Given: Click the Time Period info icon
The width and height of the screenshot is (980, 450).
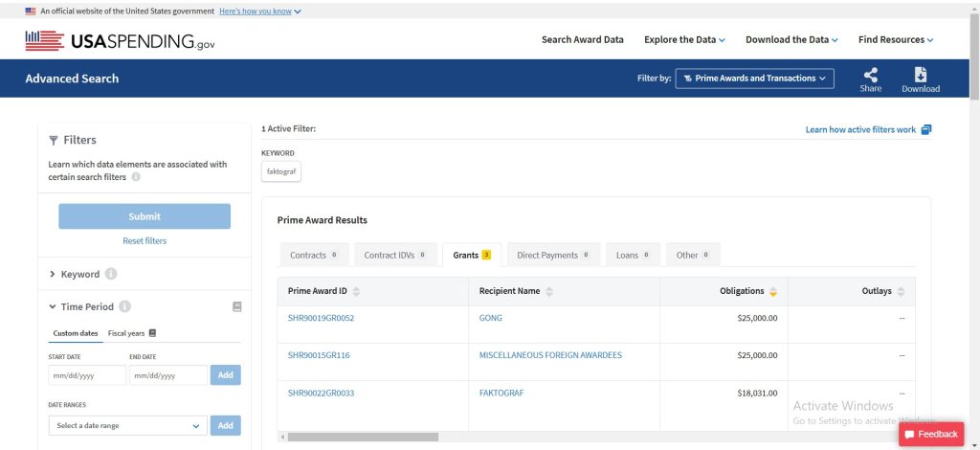Looking at the screenshot, I should 124,307.
